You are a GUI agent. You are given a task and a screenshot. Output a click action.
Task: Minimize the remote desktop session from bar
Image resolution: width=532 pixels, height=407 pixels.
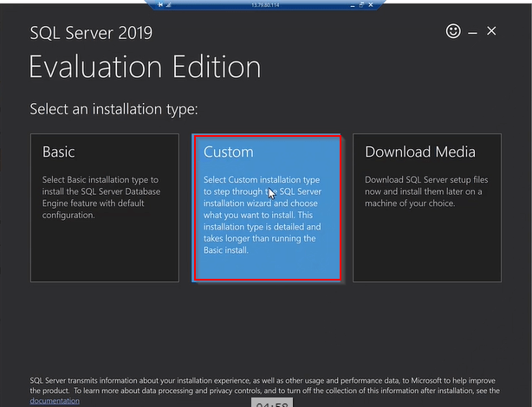[353, 5]
